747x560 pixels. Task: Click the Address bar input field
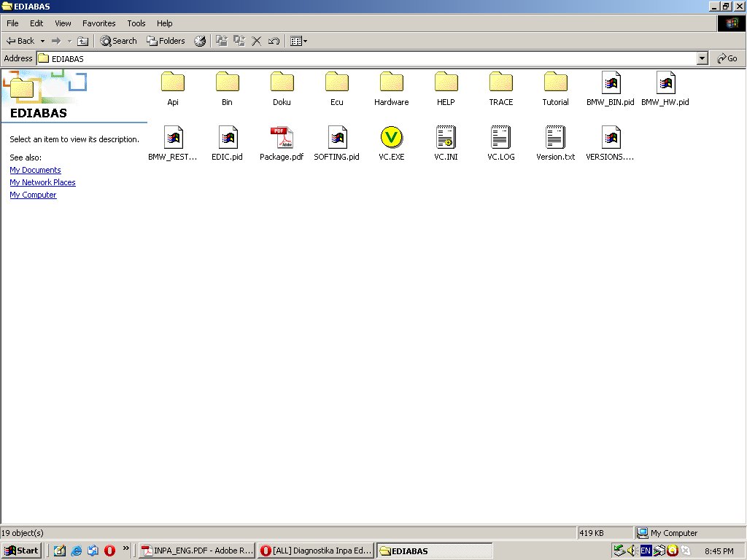(365, 58)
